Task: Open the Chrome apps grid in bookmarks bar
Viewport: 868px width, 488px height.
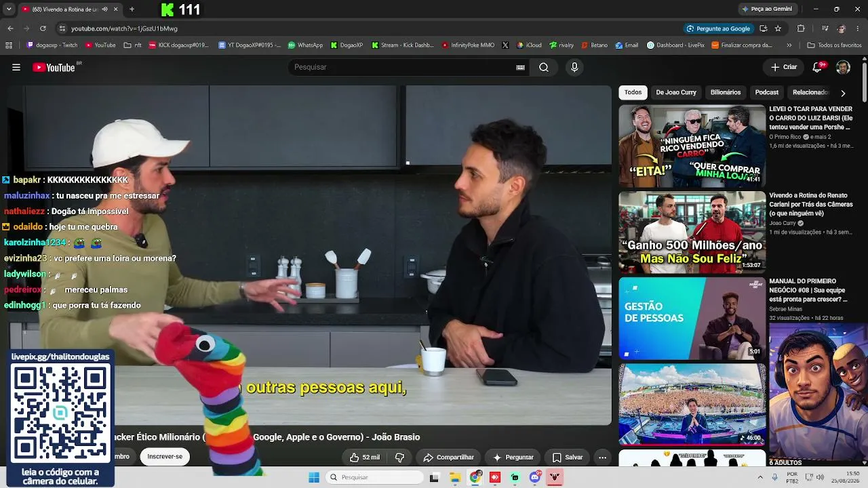Action: tap(9, 45)
